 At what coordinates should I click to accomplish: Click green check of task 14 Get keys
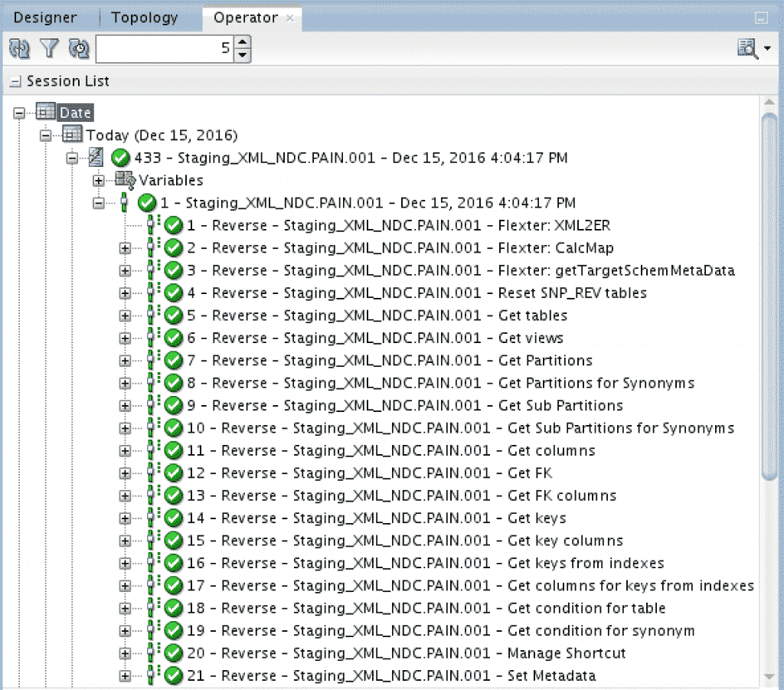[x=174, y=518]
